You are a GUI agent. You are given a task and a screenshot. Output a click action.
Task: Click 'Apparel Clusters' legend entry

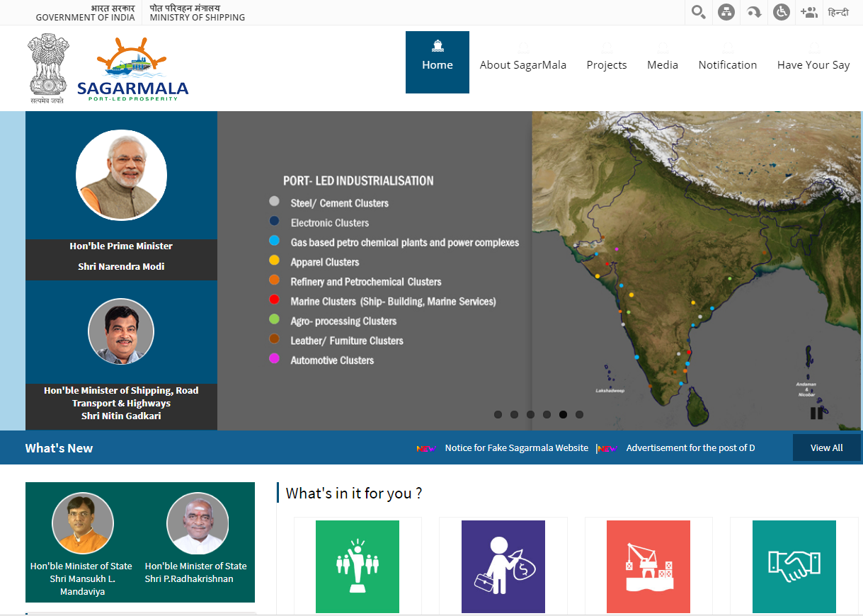point(325,262)
